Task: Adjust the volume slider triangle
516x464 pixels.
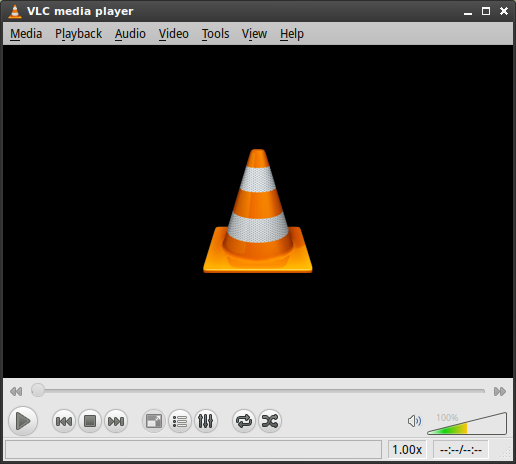Action: 467,423
